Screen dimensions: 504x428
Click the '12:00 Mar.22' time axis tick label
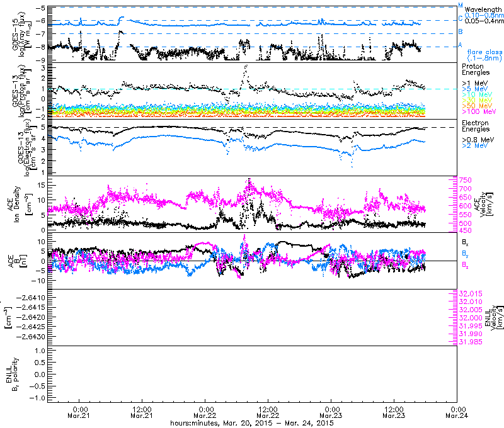268,412
